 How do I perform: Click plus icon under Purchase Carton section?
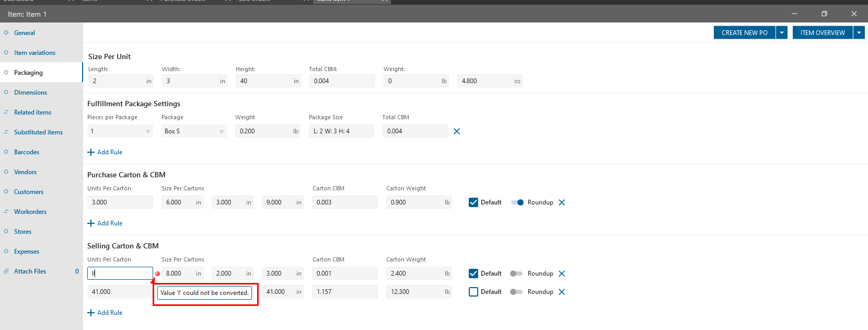point(91,223)
